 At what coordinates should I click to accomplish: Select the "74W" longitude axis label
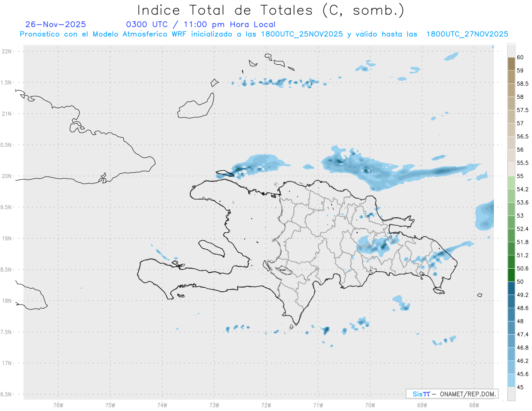pyautogui.click(x=162, y=405)
